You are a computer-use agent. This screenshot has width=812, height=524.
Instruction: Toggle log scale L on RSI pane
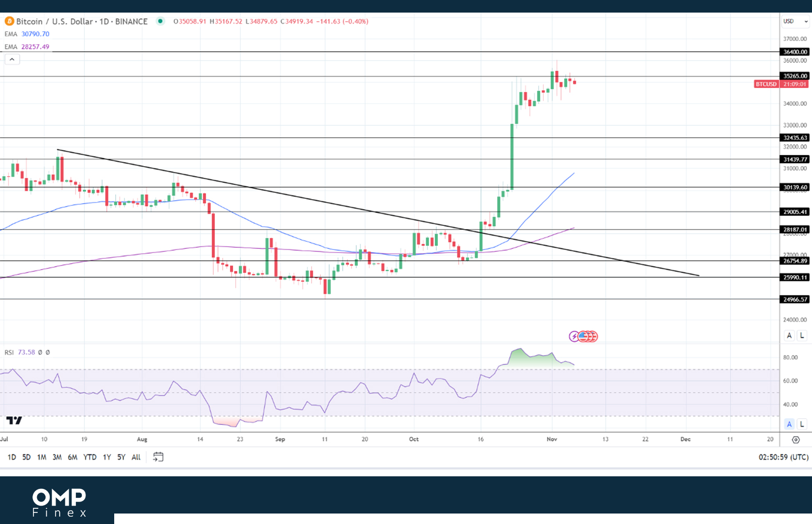click(802, 424)
